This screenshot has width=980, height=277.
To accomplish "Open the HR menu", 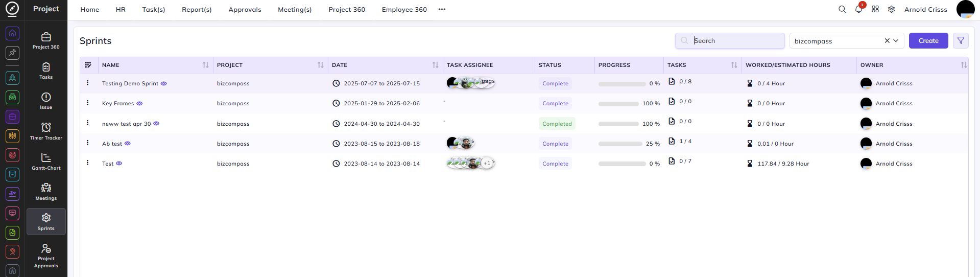I will [x=121, y=9].
